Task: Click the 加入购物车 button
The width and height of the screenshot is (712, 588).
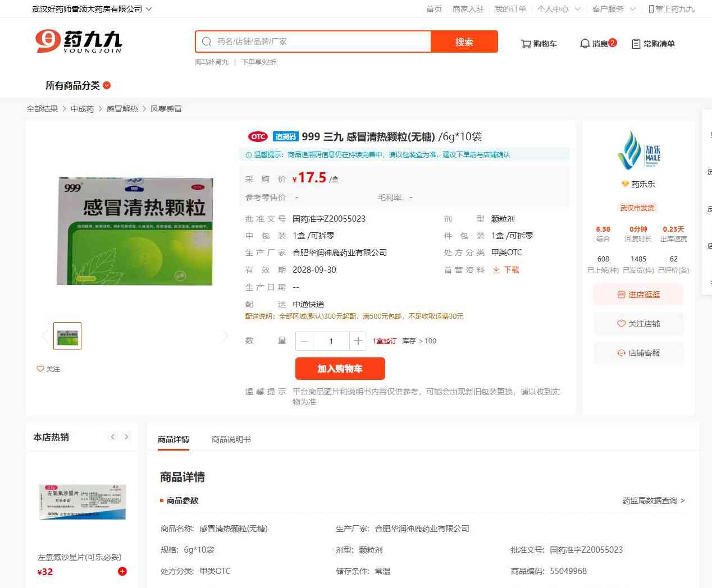Action: click(x=340, y=369)
